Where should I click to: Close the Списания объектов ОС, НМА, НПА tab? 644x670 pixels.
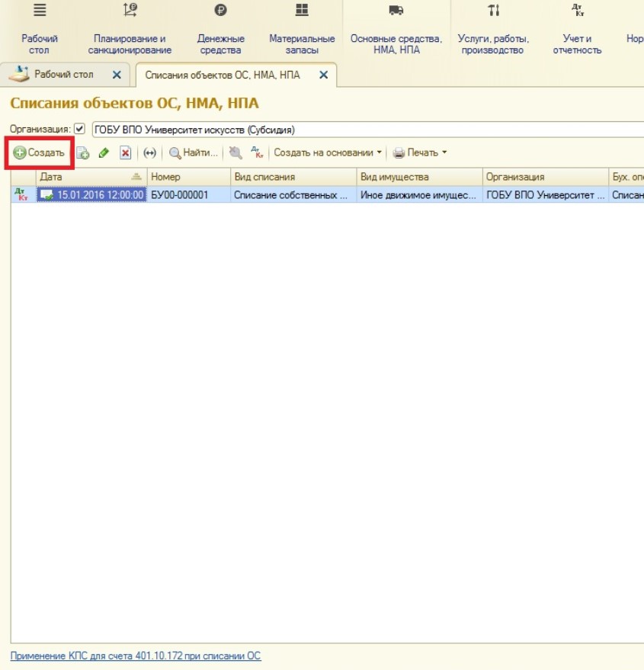pos(324,75)
